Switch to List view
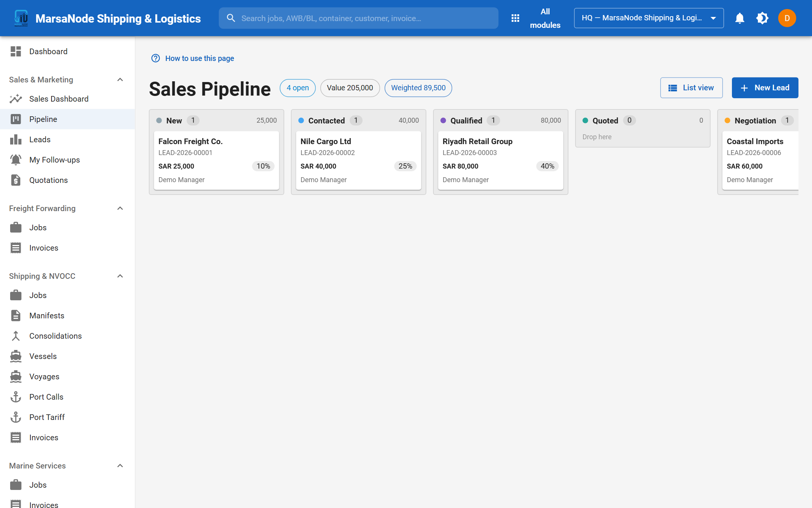Screen dimensions: 812x508 (691, 88)
